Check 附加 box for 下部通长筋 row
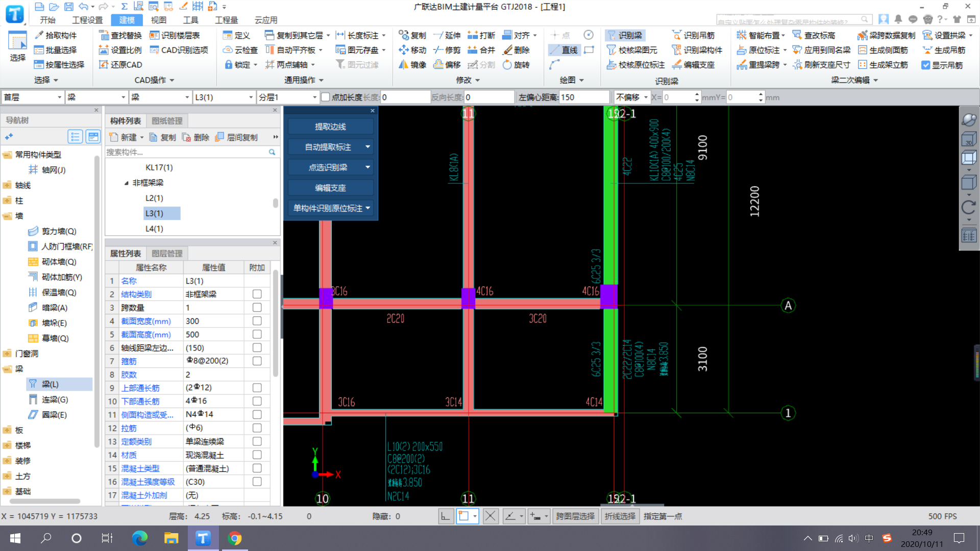 click(x=257, y=401)
